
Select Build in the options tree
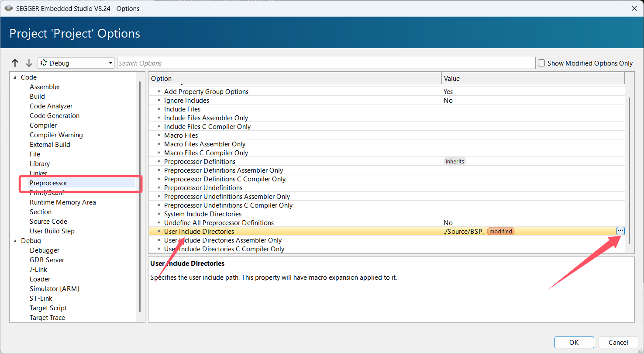pos(37,97)
